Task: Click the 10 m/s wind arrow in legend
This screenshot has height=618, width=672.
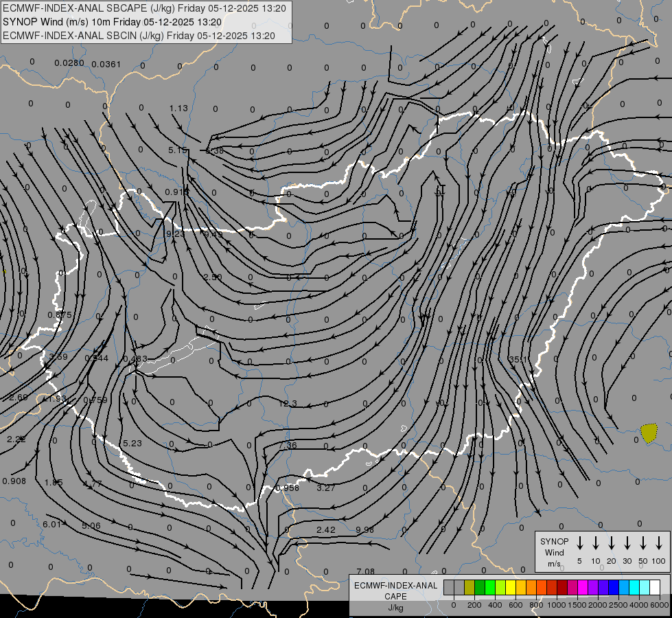Action: coord(596,543)
